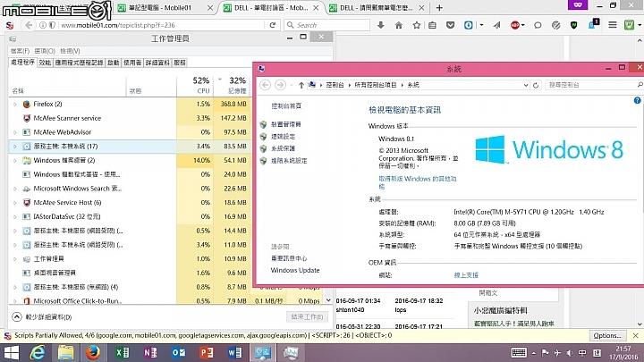Open a new Firefox tab with plus

tap(439, 7)
